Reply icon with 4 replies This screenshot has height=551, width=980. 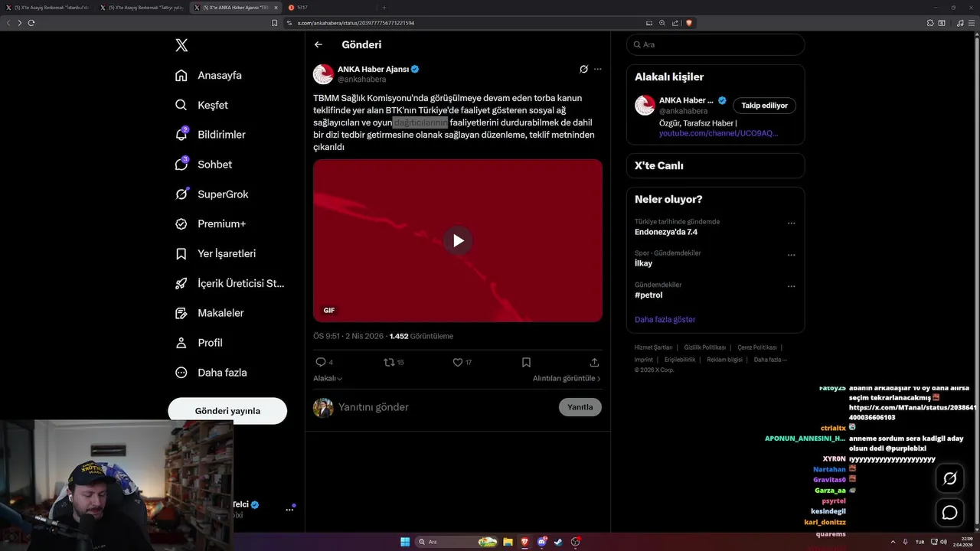[x=321, y=362]
